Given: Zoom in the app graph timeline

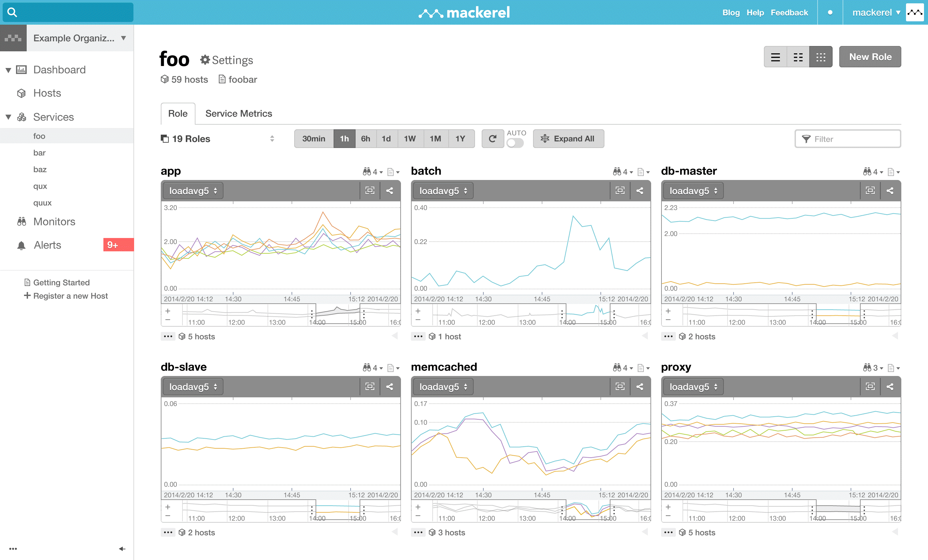Looking at the screenshot, I should pyautogui.click(x=168, y=311).
